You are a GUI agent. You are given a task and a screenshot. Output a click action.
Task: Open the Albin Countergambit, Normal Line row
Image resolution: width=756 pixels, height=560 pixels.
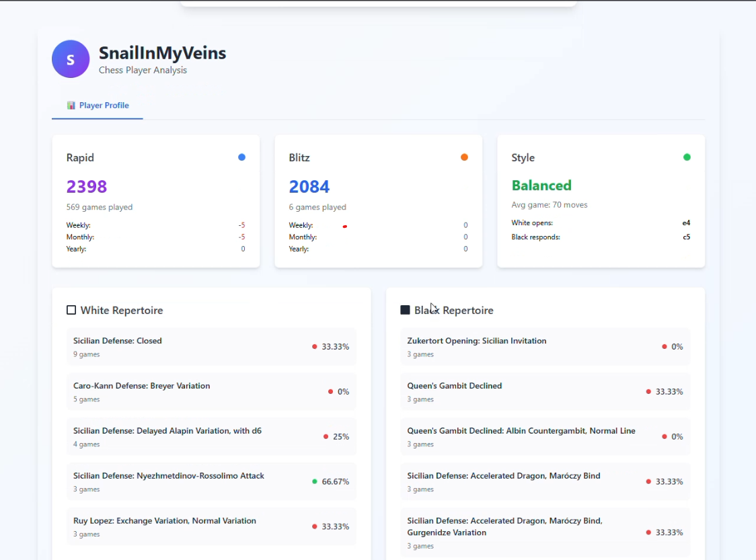click(x=545, y=436)
